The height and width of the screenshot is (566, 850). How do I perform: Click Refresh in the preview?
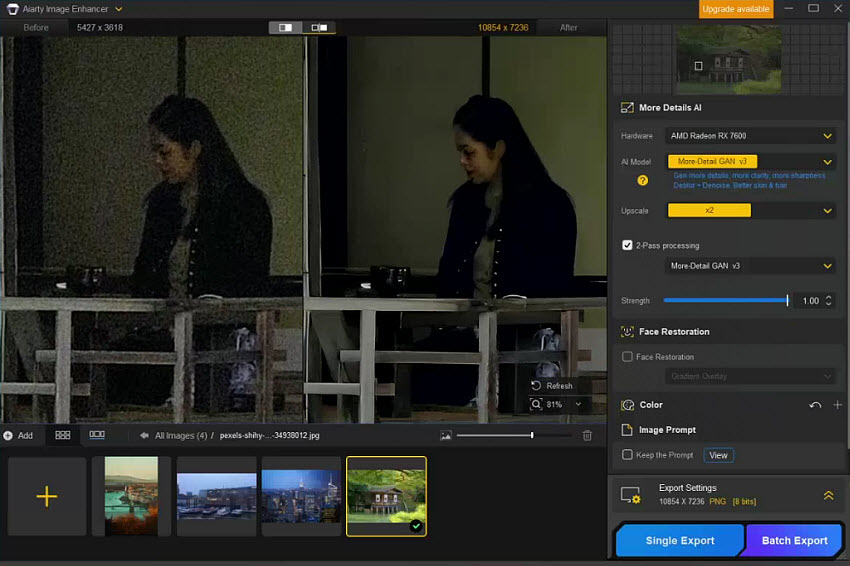[x=553, y=385]
